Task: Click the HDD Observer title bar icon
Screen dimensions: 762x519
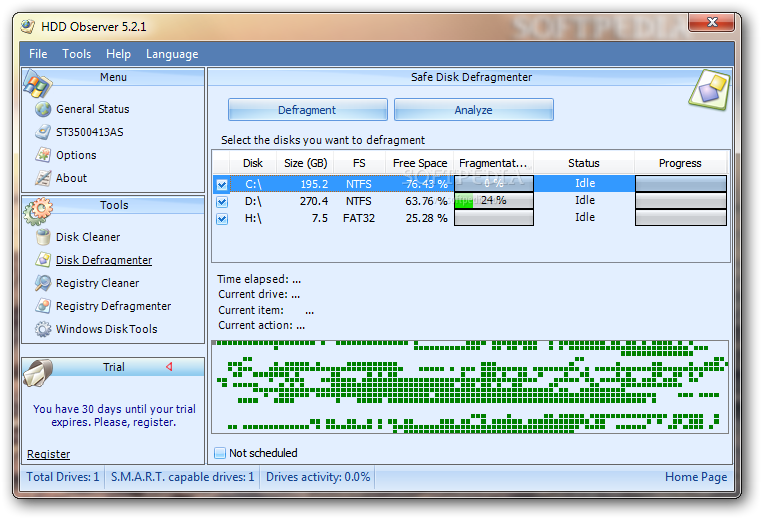Action: pyautogui.click(x=28, y=26)
